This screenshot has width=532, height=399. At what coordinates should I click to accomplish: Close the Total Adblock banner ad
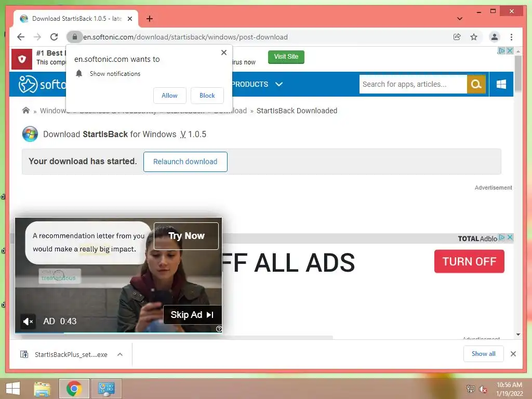point(510,237)
